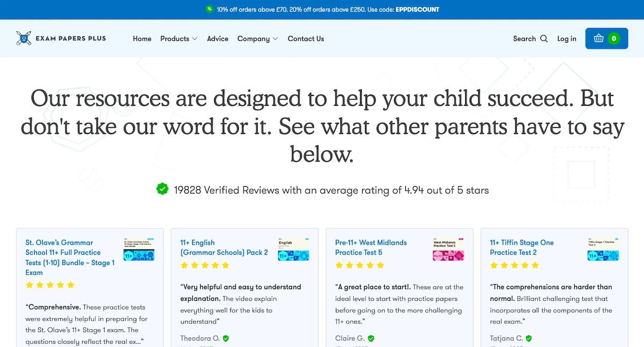Image resolution: width=644 pixels, height=347 pixels.
Task: Open the Contact Us page
Action: [306, 39]
